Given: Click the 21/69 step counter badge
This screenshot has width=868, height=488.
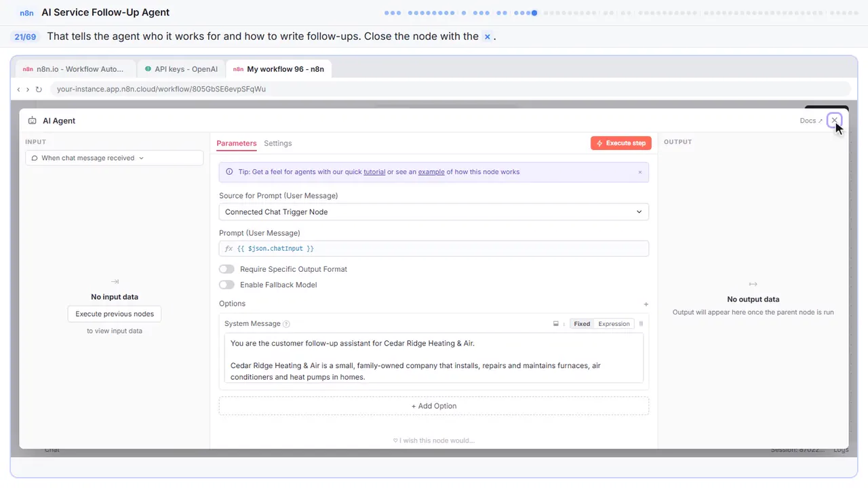Looking at the screenshot, I should coord(26,37).
